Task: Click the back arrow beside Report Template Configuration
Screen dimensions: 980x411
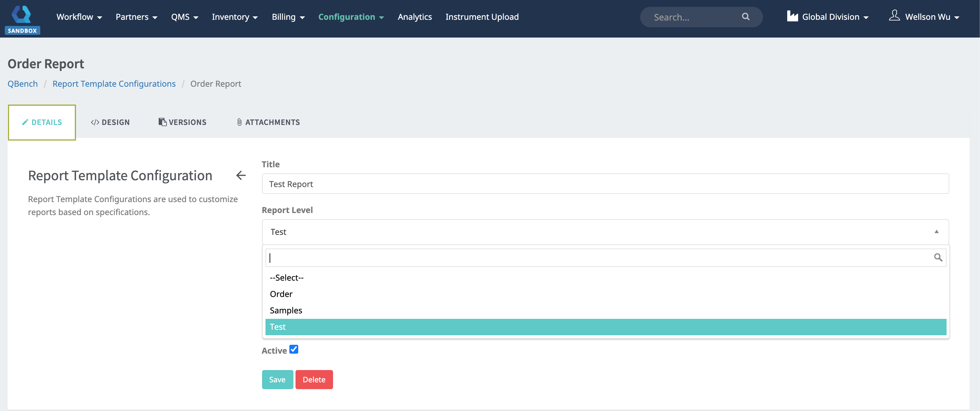Action: [x=241, y=175]
